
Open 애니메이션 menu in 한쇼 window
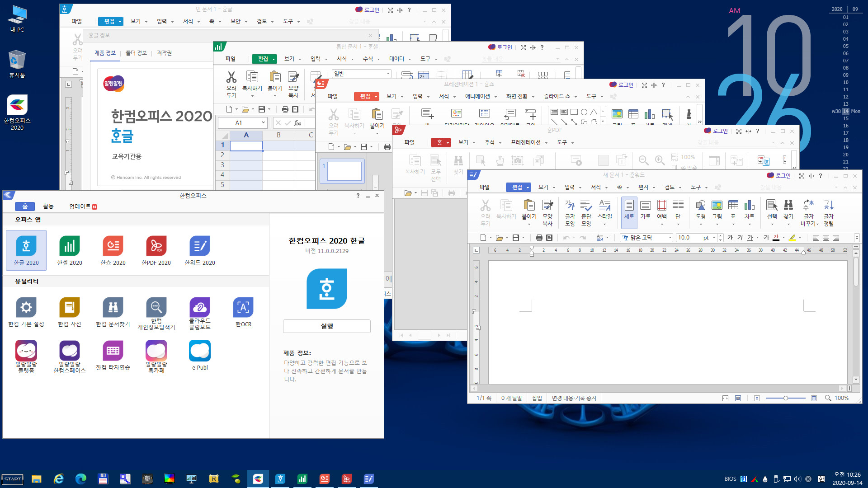pyautogui.click(x=478, y=96)
